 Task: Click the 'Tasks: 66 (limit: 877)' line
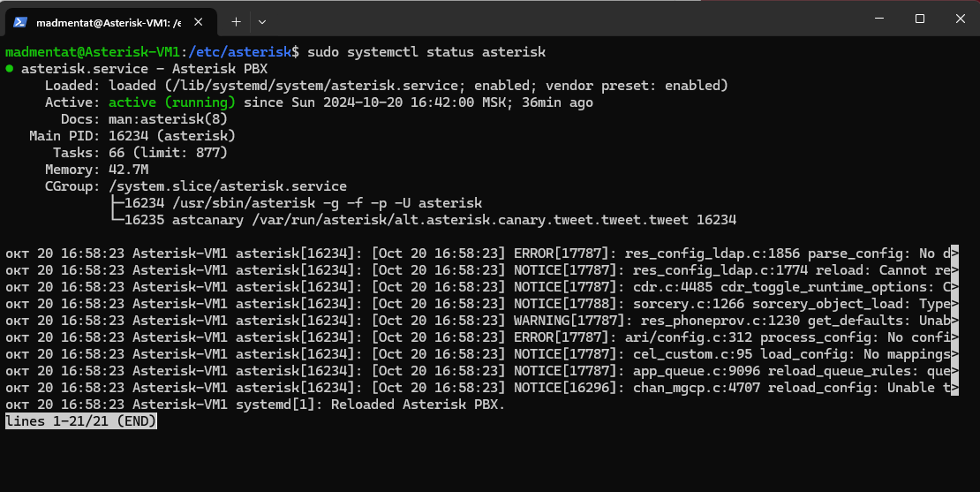coord(140,153)
